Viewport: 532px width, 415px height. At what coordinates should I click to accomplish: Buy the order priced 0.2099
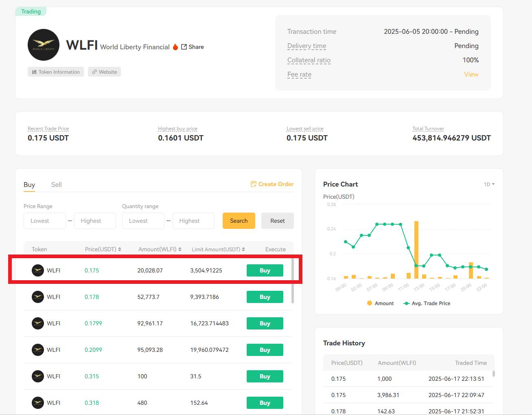coord(265,350)
